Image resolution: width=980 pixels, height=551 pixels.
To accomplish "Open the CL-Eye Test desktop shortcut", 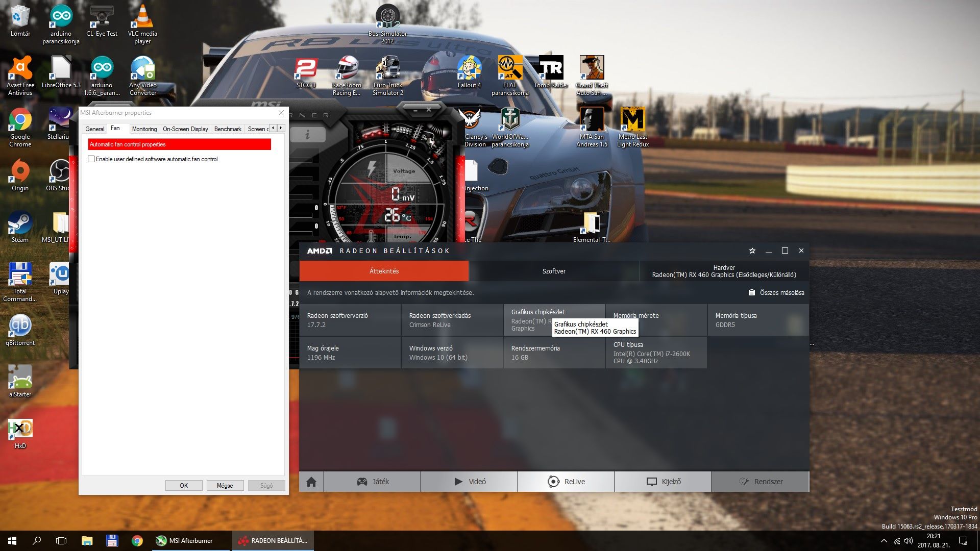I will tap(102, 20).
